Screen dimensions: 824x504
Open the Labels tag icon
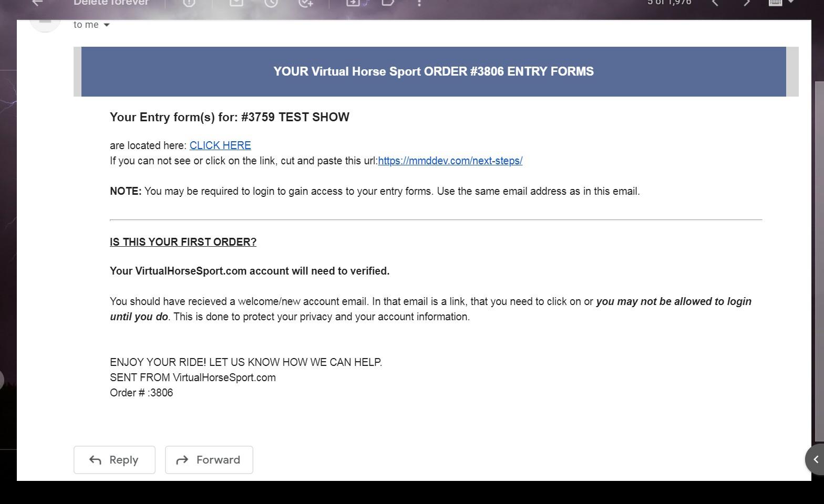(x=388, y=3)
